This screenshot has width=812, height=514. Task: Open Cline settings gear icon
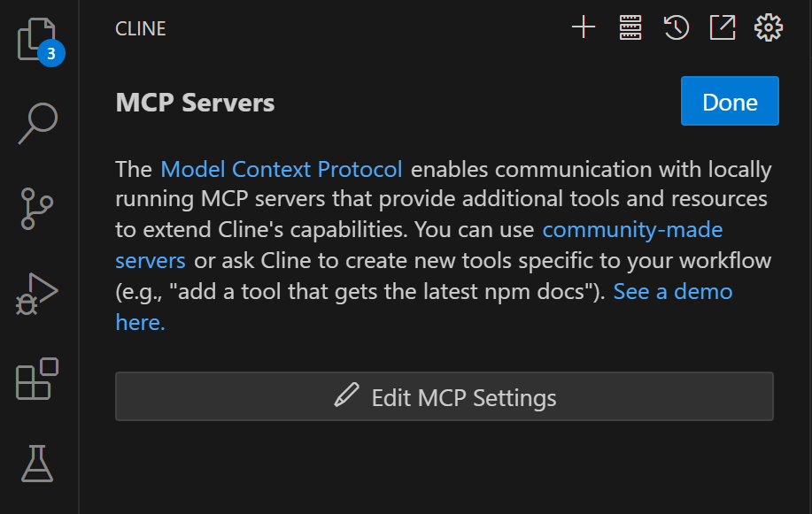point(769,27)
